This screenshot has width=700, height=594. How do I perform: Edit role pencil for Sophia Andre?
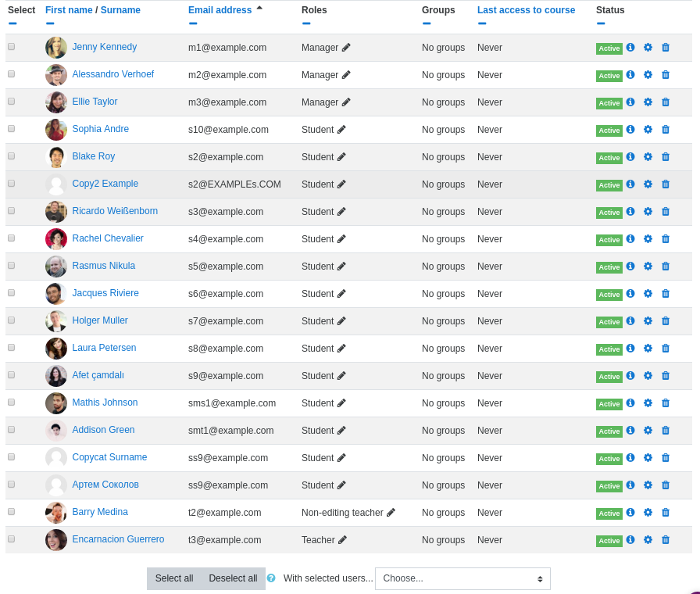click(341, 130)
